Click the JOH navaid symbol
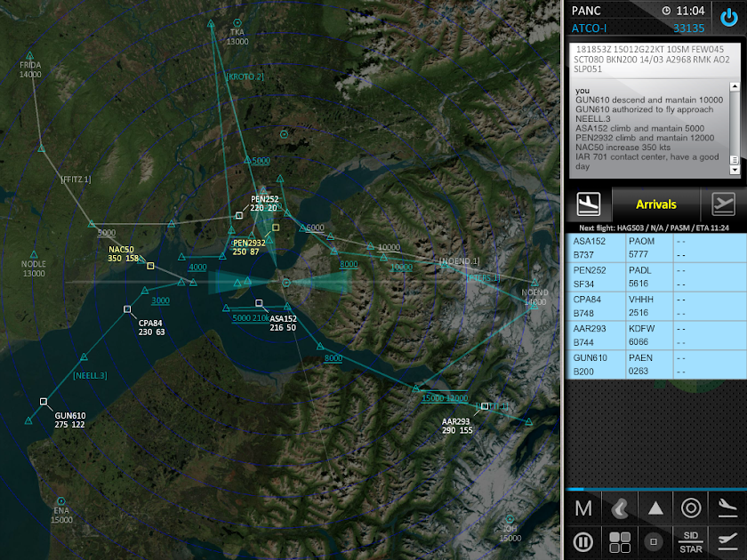The height and width of the screenshot is (560, 747). (x=510, y=519)
